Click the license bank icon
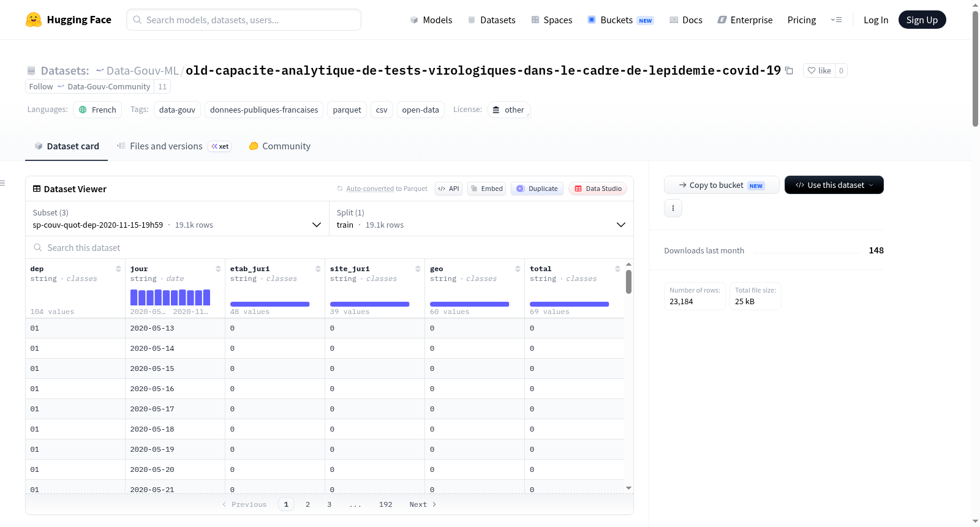The width and height of the screenshot is (980, 527). (496, 110)
